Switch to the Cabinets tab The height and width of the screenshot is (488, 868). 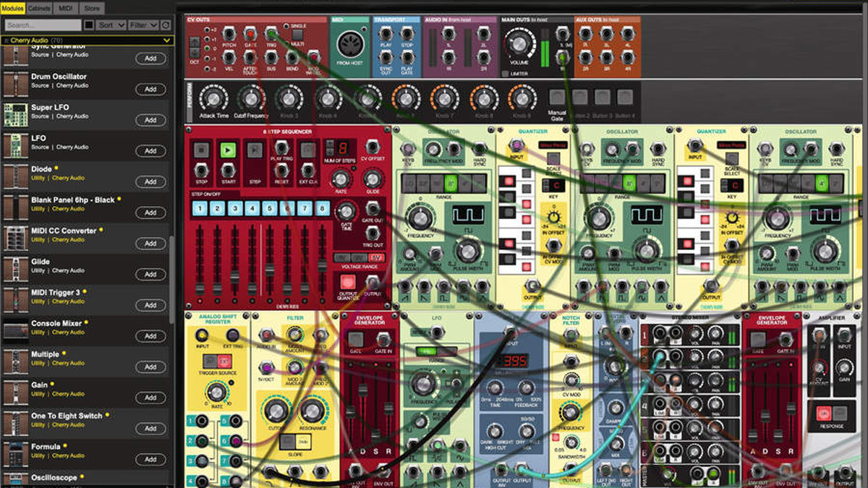tap(39, 8)
